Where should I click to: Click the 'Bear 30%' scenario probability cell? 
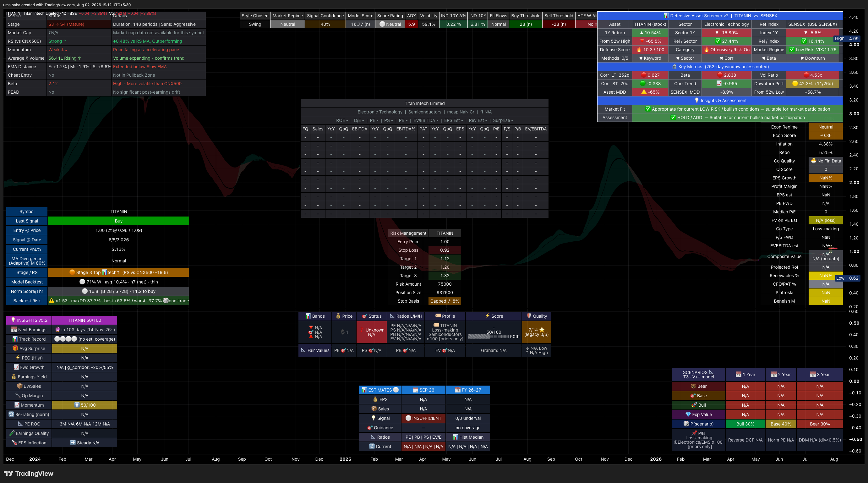(x=820, y=424)
